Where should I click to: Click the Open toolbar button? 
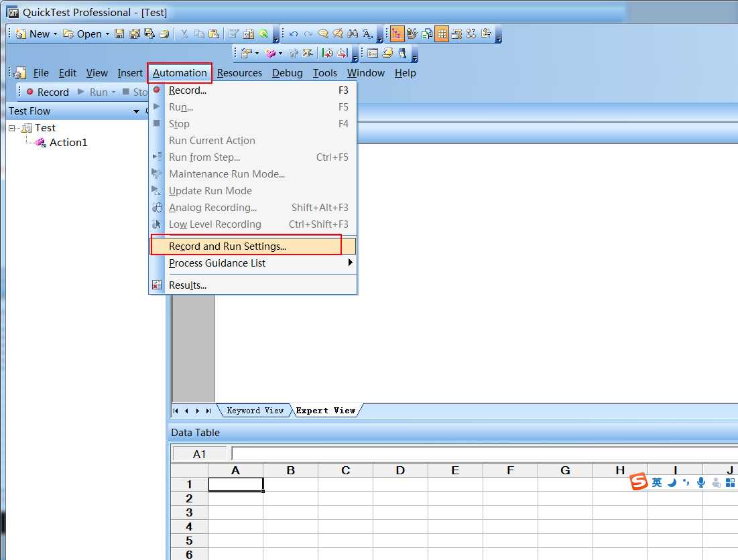click(x=82, y=34)
